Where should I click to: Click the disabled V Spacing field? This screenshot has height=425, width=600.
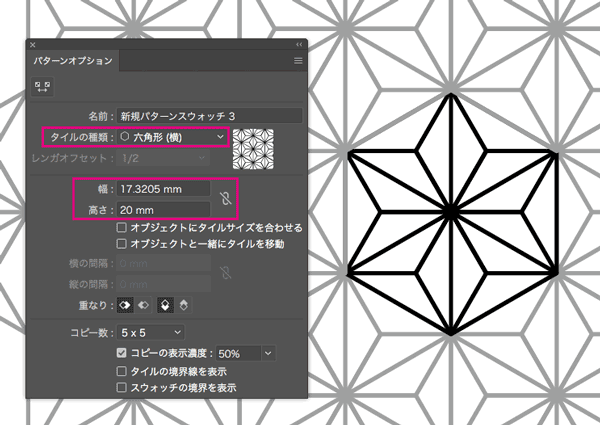(164, 284)
